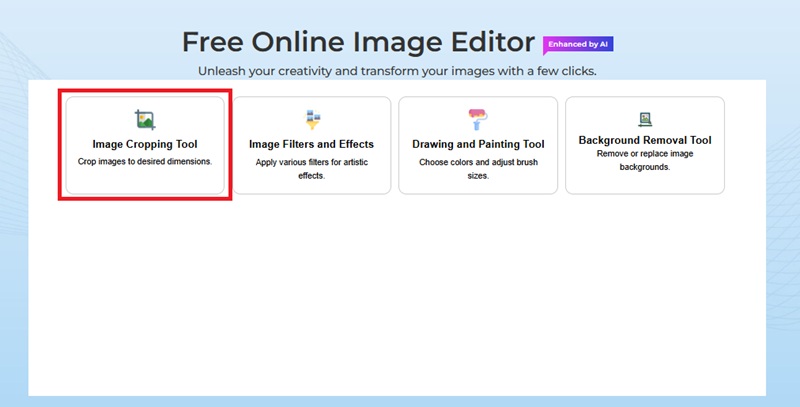The height and width of the screenshot is (407, 800).
Task: Click the filter funnel icon on Filters card
Action: [312, 120]
